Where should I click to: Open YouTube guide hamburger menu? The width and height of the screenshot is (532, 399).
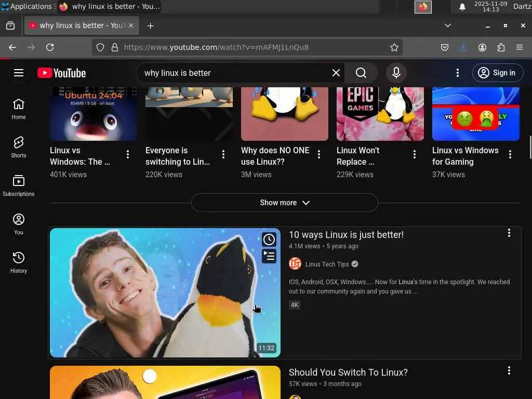click(19, 73)
